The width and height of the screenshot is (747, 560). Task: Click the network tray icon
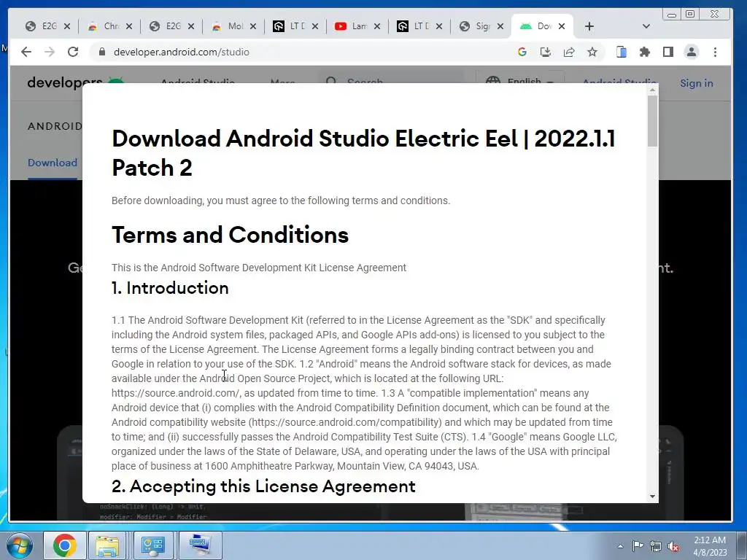coord(656,546)
